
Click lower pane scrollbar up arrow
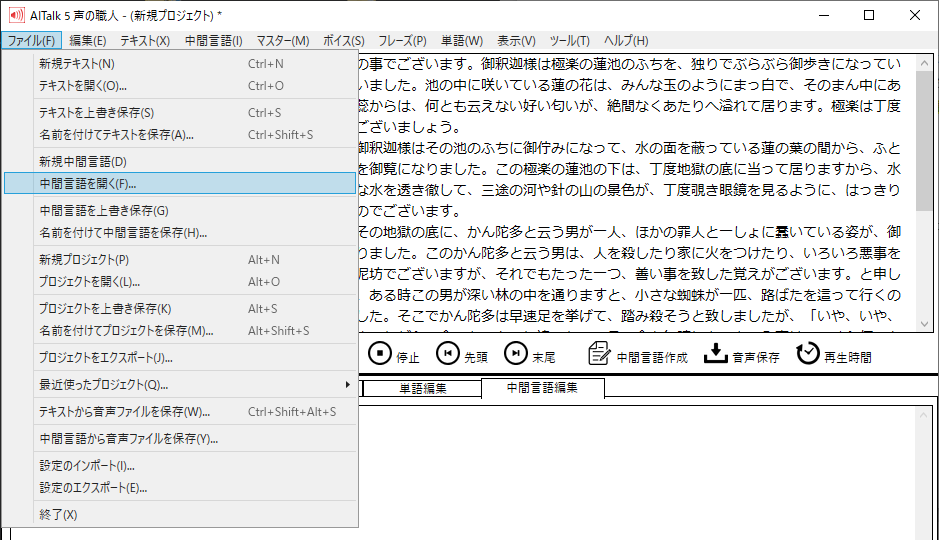click(923, 415)
